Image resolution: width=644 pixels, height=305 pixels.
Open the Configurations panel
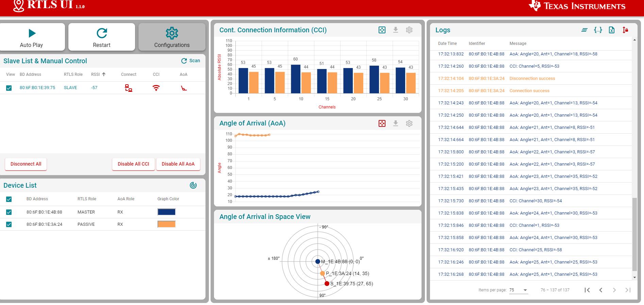pos(172,37)
